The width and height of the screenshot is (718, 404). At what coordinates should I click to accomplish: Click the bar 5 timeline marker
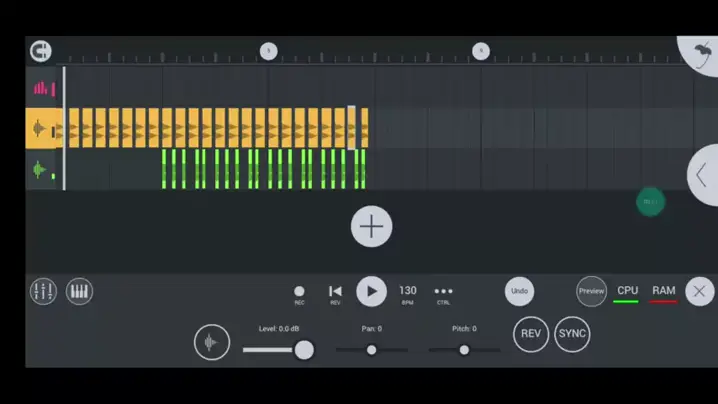pos(268,51)
